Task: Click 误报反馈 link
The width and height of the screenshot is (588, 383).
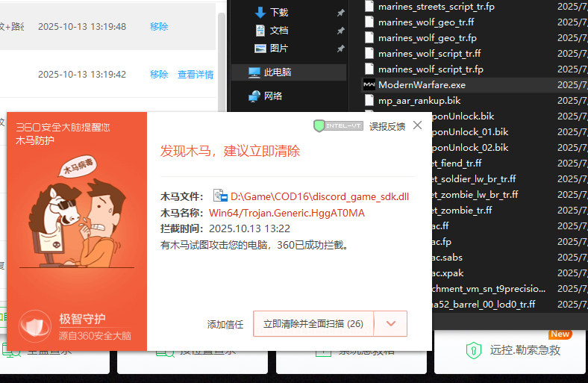Action: [x=387, y=126]
